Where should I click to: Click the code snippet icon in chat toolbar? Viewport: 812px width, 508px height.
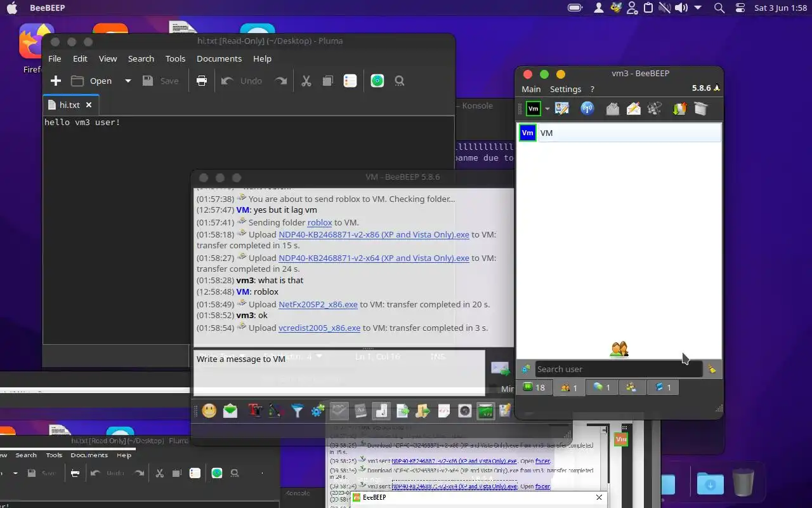(444, 411)
